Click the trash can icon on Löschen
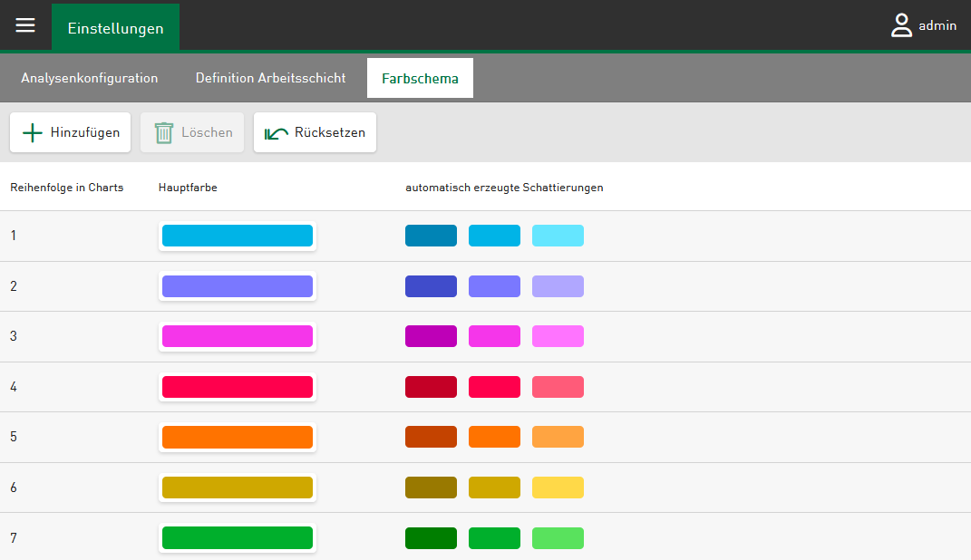Screen dimensions: 971x560 pyautogui.click(x=163, y=133)
